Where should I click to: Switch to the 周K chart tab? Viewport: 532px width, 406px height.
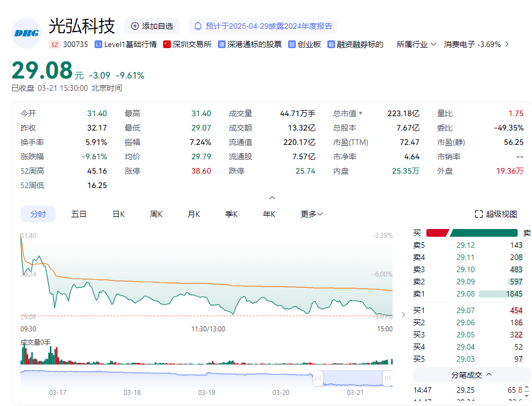[x=156, y=214]
